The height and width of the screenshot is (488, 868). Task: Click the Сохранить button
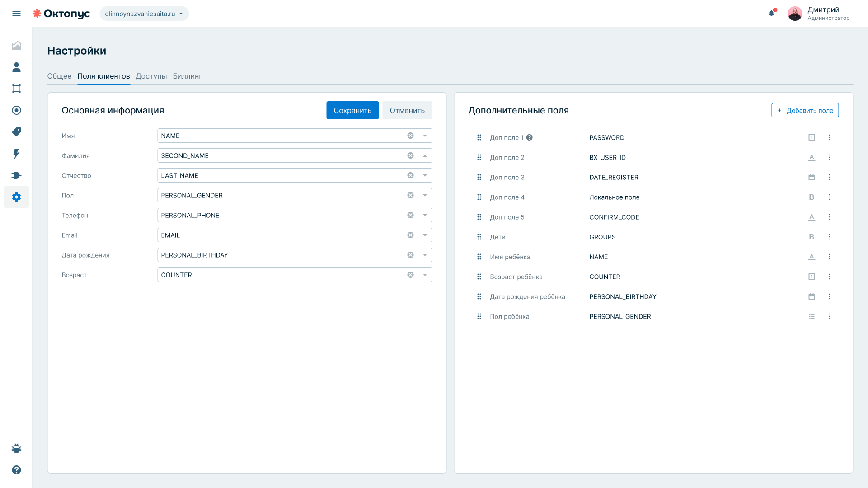click(x=352, y=110)
